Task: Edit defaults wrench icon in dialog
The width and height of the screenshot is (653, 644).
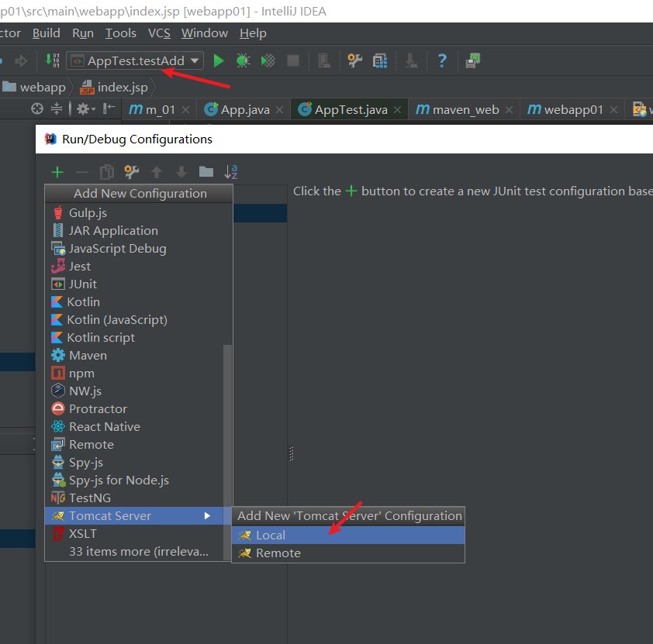Action: tap(132, 172)
